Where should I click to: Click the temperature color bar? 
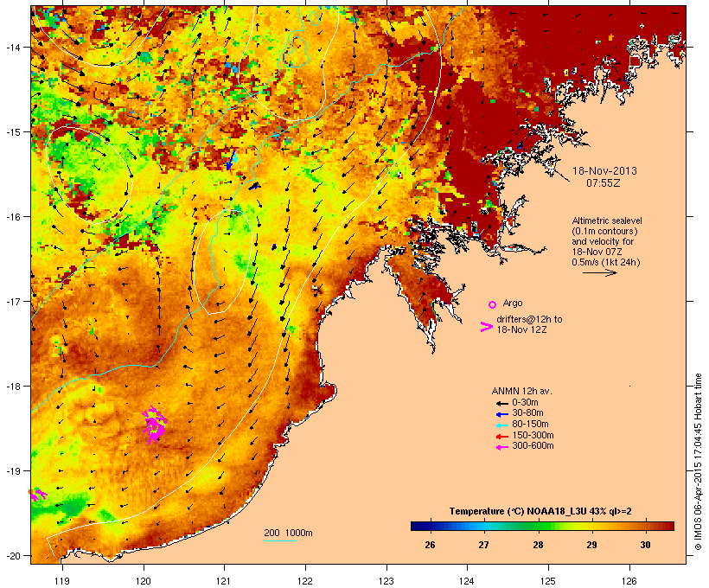pos(542,526)
